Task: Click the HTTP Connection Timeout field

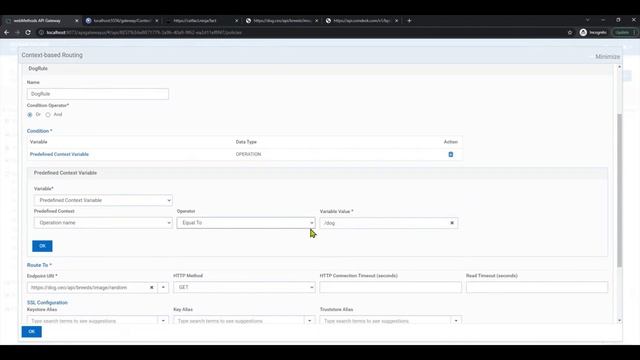Action: click(390, 287)
